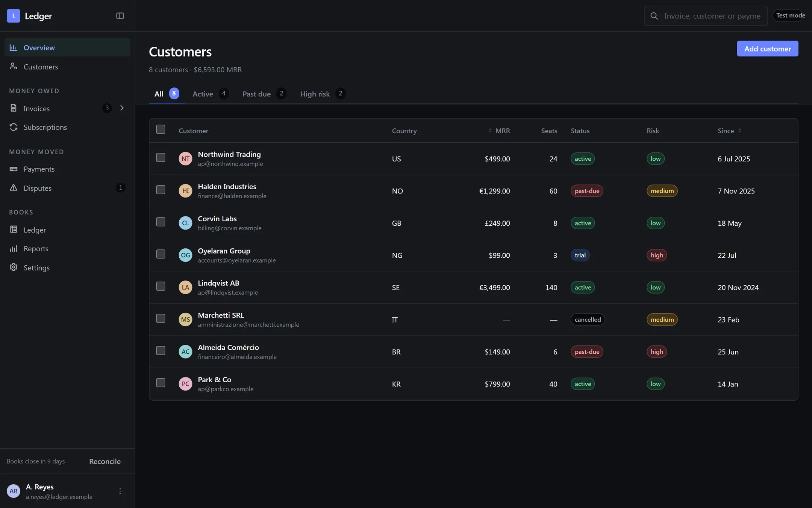Image resolution: width=812 pixels, height=508 pixels.
Task: Click the PC avatar for Park & Co
Action: click(x=185, y=384)
